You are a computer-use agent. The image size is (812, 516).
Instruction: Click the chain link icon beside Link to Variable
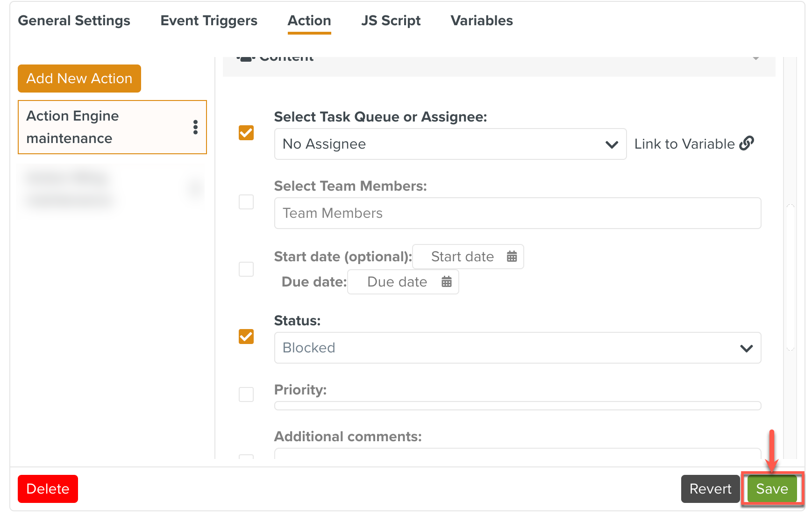(746, 143)
